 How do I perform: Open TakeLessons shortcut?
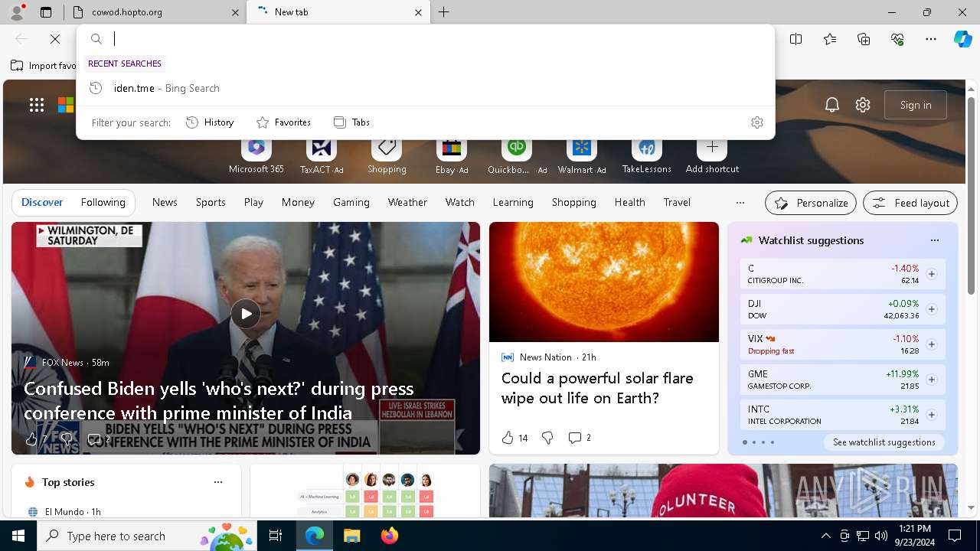(647, 156)
